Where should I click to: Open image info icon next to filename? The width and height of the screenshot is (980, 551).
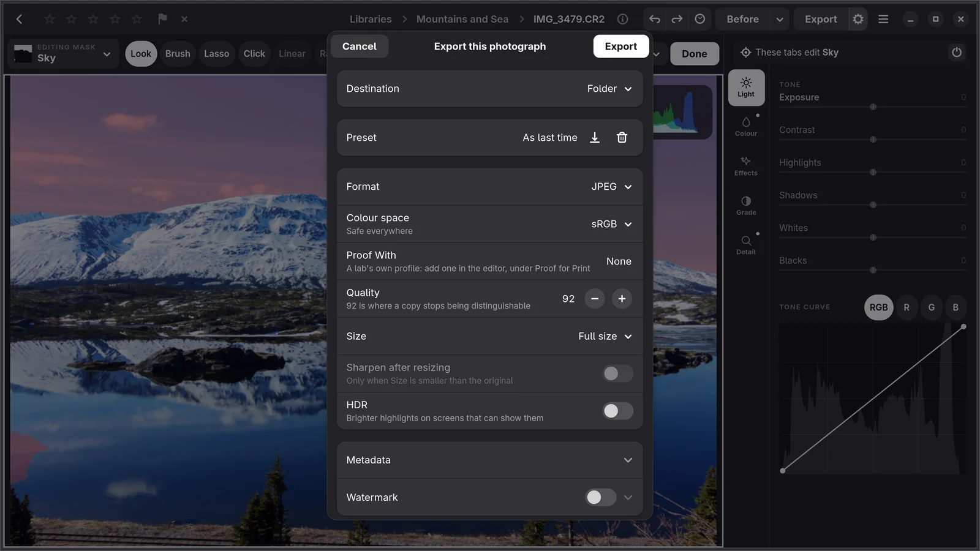(622, 19)
